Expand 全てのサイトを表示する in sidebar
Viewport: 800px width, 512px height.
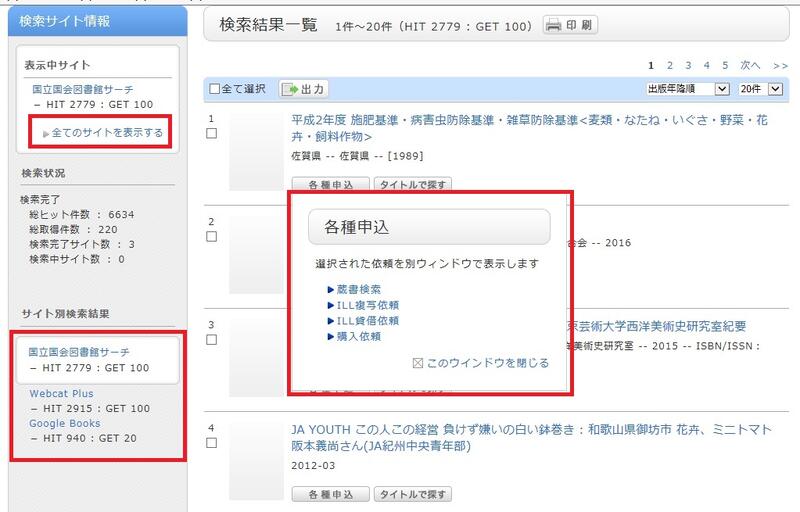106,132
